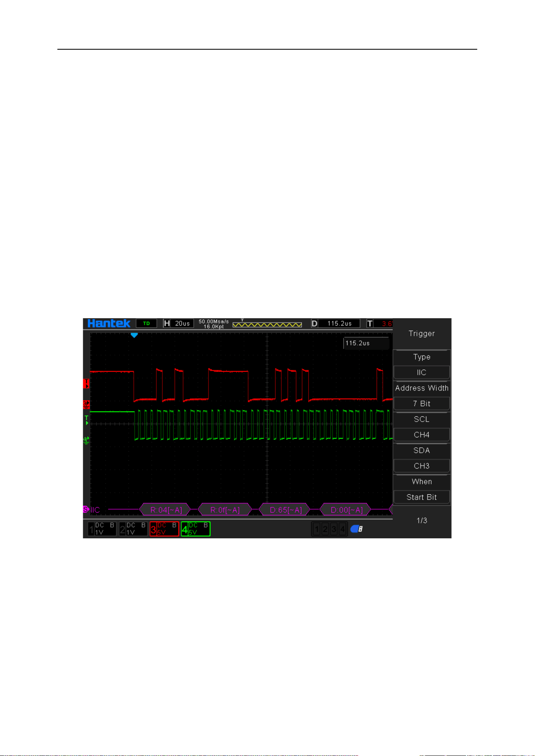Click the digital channel 1 indicator box
The image size is (535, 756).
(317, 529)
